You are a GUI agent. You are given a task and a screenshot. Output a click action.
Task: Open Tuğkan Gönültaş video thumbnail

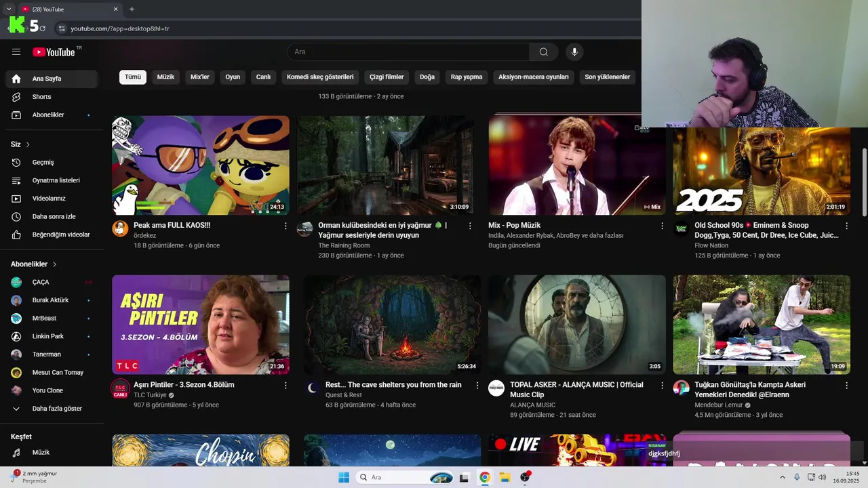coord(762,325)
